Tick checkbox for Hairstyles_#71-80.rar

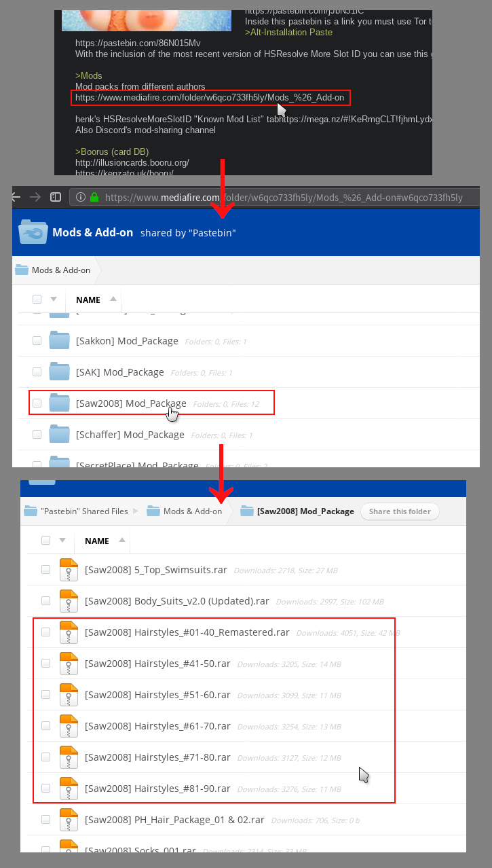pyautogui.click(x=45, y=757)
